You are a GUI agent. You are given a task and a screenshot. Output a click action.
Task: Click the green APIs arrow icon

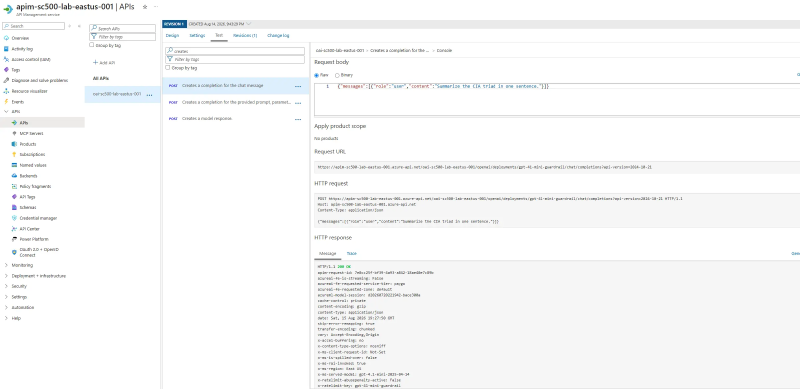14,123
